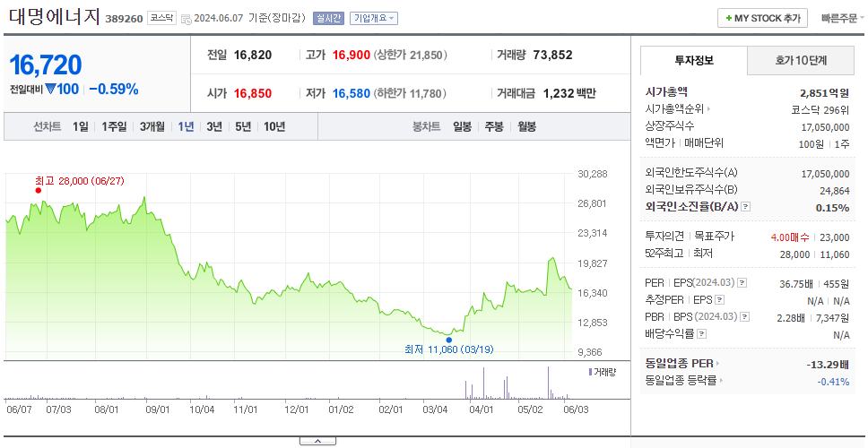This screenshot has width=868, height=448.
Task: Click help icon next to PER EPS(2024.03)
Action: click(742, 283)
